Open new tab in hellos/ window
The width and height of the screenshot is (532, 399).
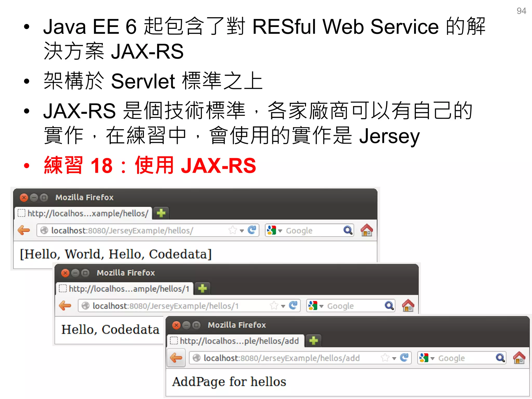click(161, 213)
